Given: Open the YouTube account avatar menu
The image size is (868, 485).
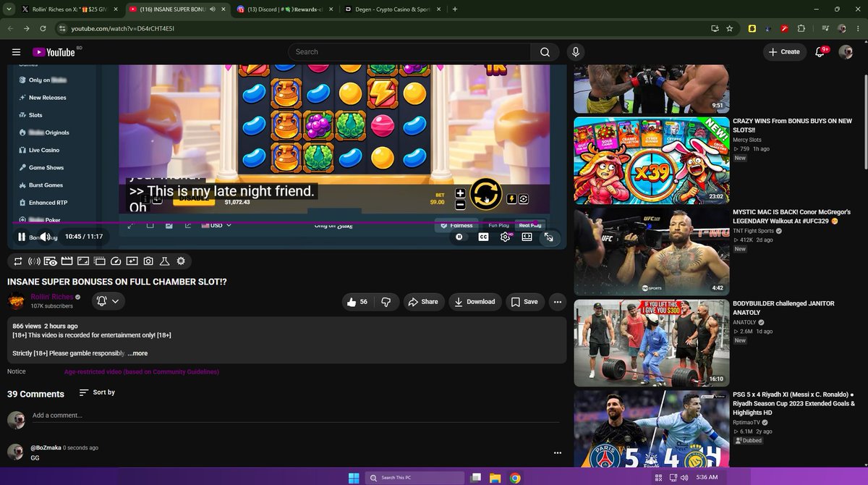Looking at the screenshot, I should (x=846, y=52).
